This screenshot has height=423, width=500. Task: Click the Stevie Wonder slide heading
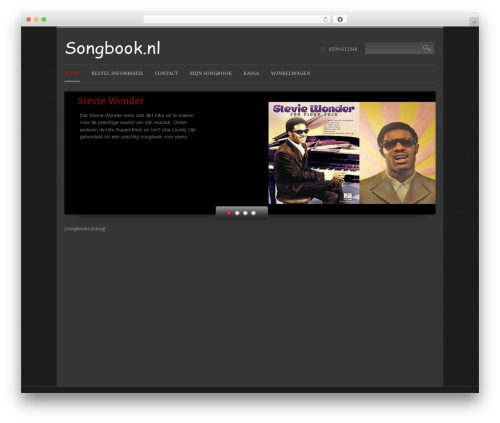coord(111,101)
